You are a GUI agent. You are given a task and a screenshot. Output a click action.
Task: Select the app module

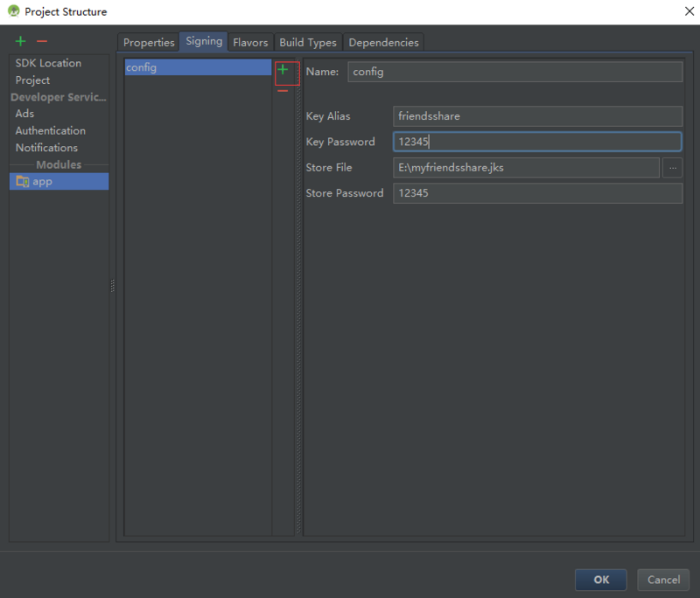(59, 182)
